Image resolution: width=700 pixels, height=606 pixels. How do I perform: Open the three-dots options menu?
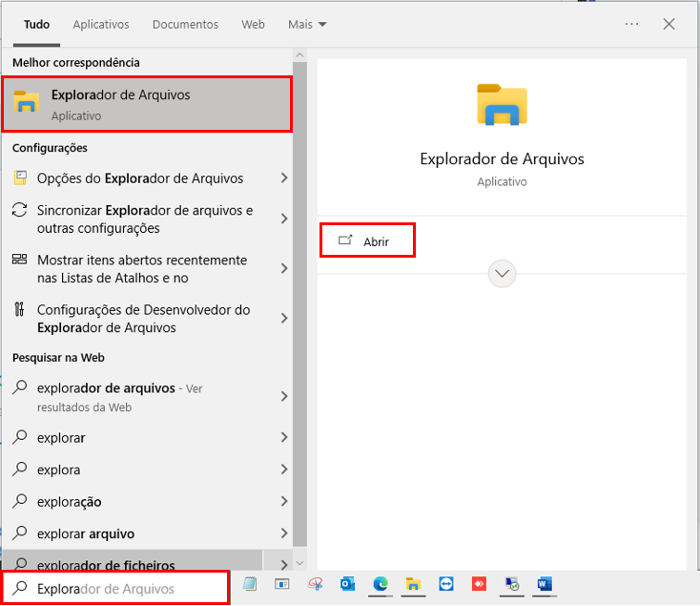point(631,24)
